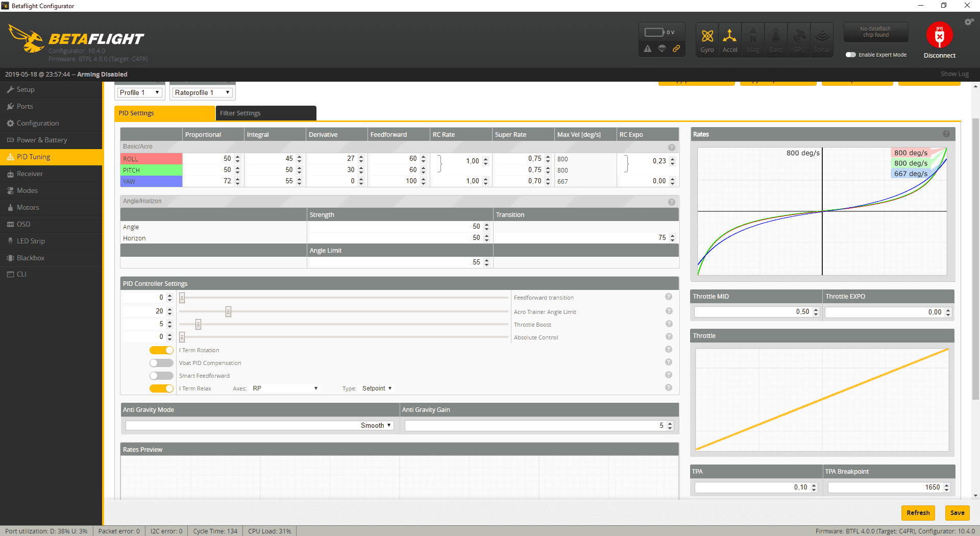Show help for Smart Feedforward

tap(669, 375)
